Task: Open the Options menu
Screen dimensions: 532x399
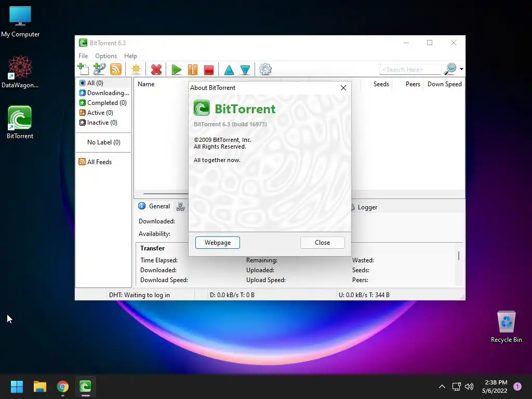Action: click(106, 56)
